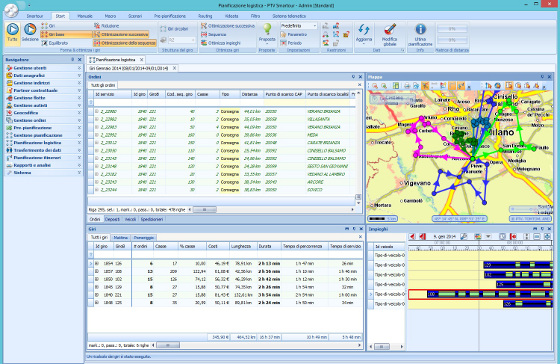Click the clock icon in Impieghi toolbar
This screenshot has height=364, width=560.
pyautogui.click(x=502, y=236)
